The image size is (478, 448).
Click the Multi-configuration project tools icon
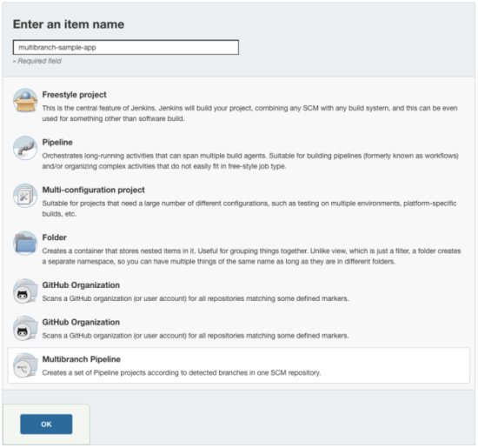tap(25, 196)
